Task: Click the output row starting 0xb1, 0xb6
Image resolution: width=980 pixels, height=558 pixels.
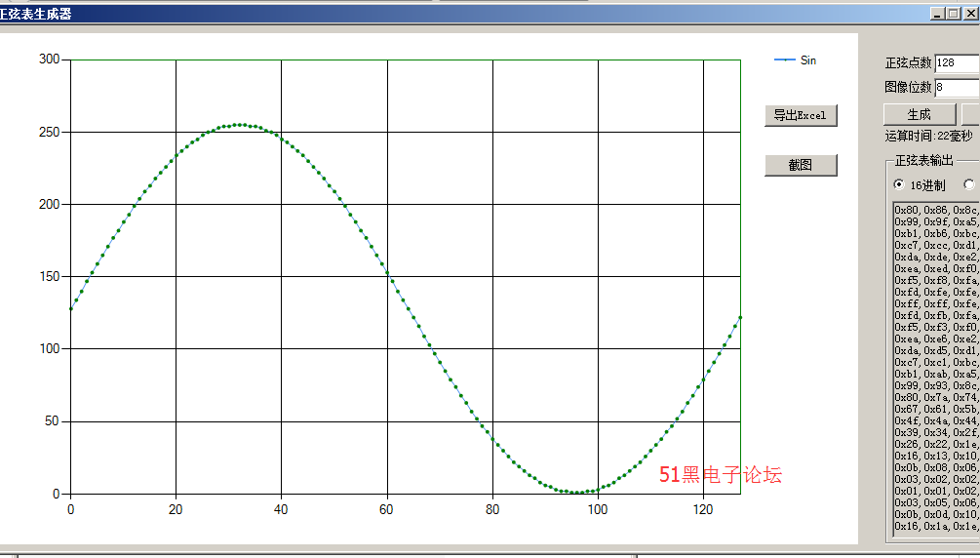Action: (x=936, y=233)
